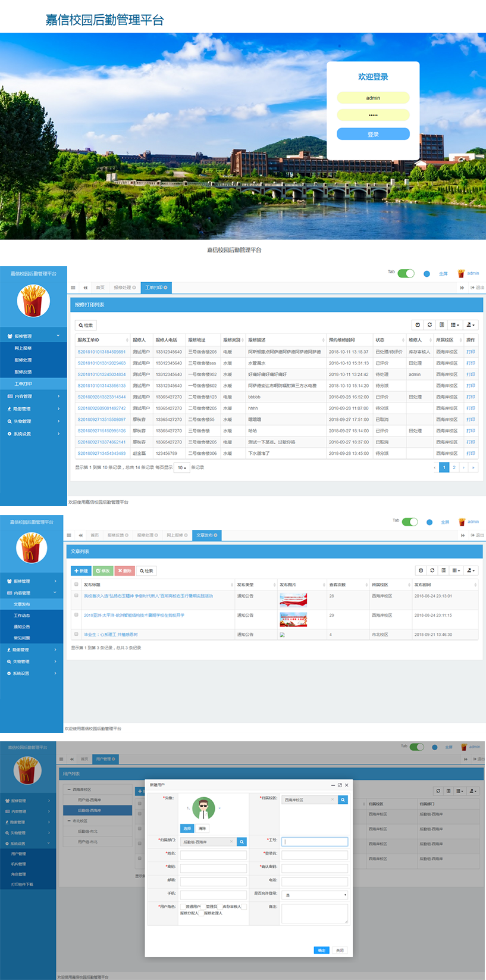Screen dimensions: 486x980
Task: Click the green 修改 edit button
Action: click(x=103, y=570)
